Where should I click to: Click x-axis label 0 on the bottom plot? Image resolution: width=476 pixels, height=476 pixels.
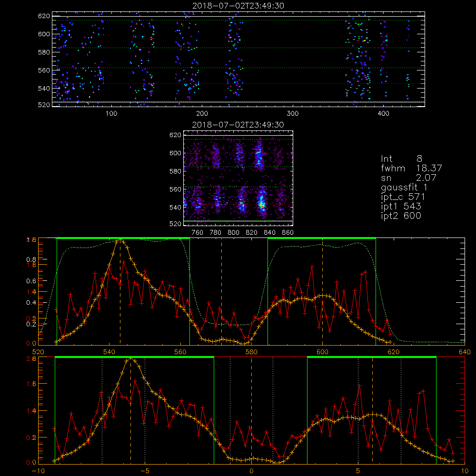tap(251, 471)
